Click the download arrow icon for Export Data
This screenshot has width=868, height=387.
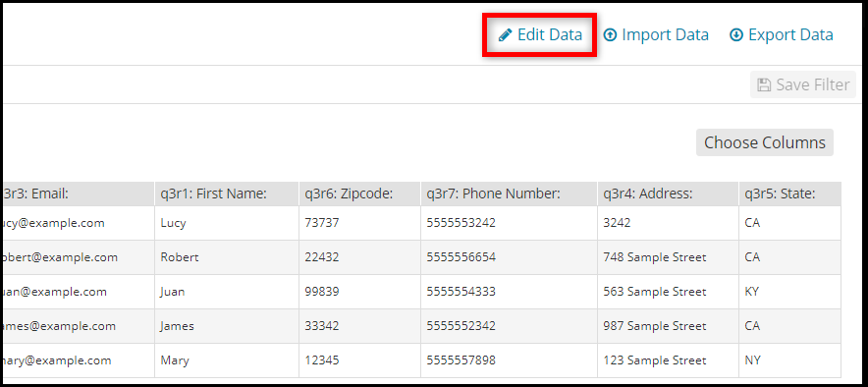point(735,35)
